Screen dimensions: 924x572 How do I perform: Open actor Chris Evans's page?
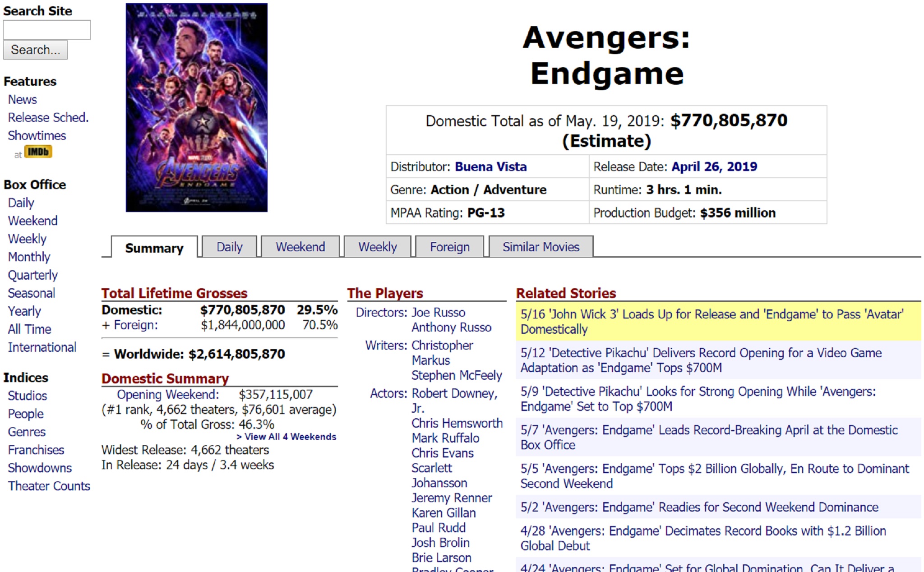click(x=443, y=453)
